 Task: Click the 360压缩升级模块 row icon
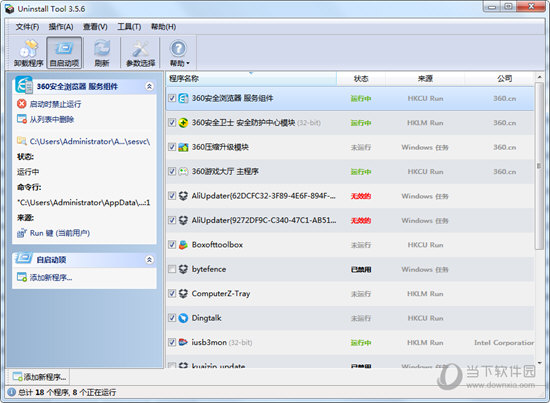pyautogui.click(x=183, y=147)
